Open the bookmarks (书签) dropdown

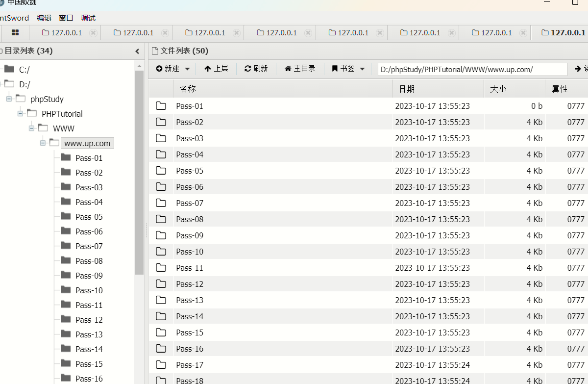pos(348,69)
